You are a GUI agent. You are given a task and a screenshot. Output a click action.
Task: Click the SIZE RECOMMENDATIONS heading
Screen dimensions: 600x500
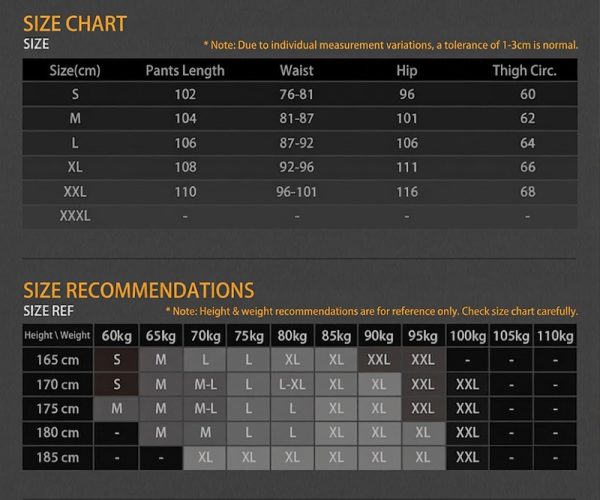click(138, 290)
